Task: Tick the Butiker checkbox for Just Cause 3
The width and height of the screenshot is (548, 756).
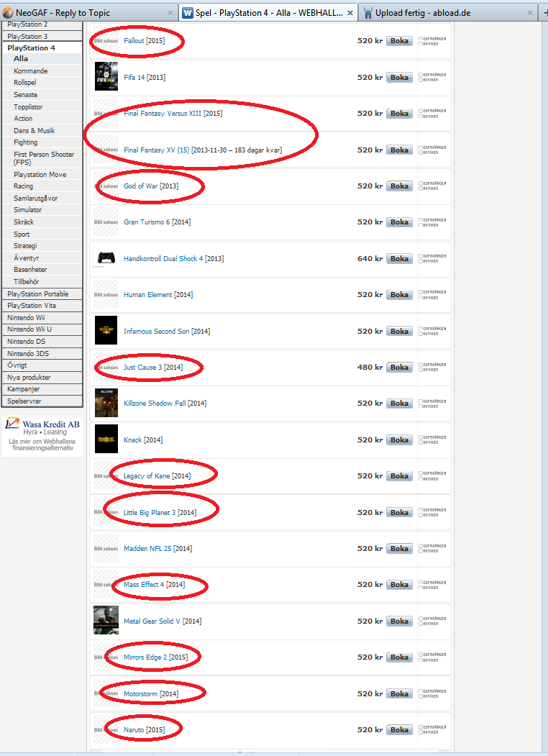Action: pyautogui.click(x=421, y=370)
